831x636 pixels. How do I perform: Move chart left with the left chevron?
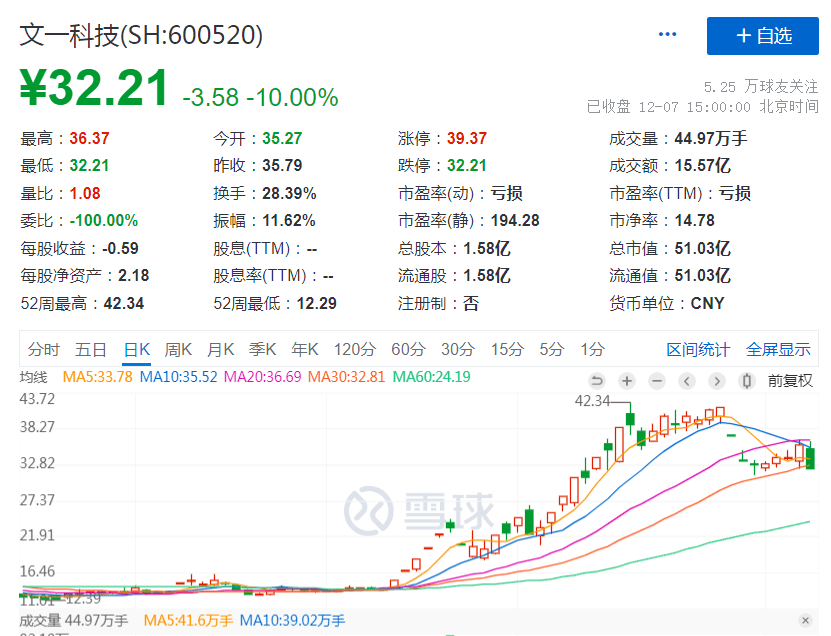(687, 381)
